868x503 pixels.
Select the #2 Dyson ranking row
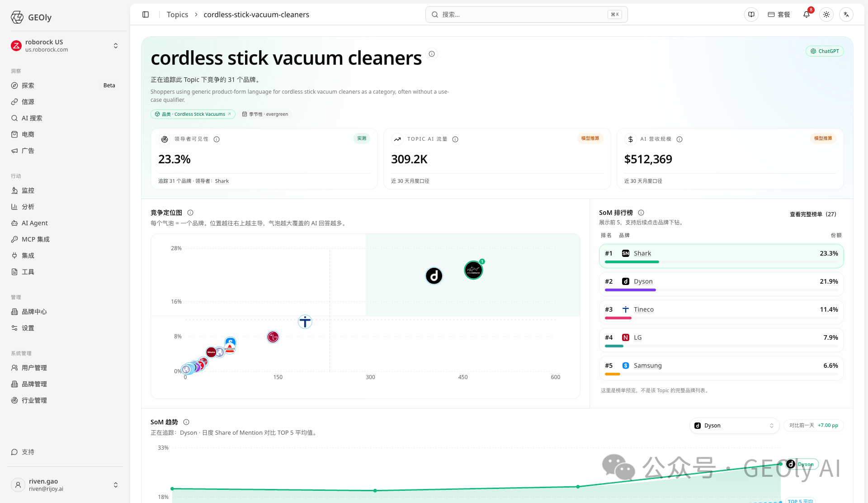tap(721, 284)
